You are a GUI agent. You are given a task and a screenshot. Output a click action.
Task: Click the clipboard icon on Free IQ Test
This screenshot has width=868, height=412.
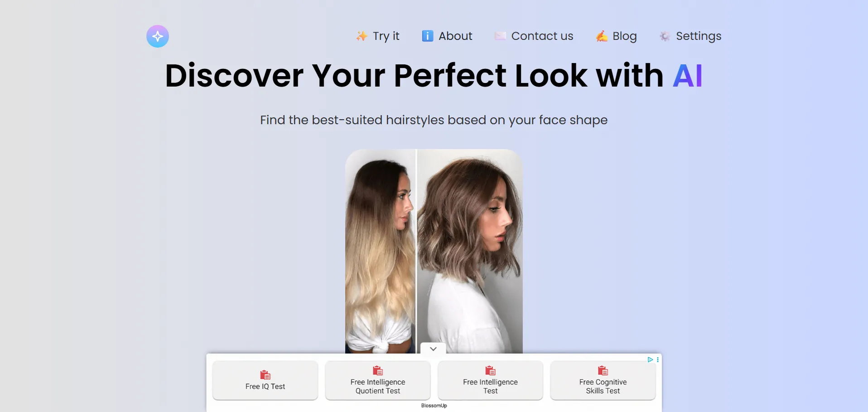265,375
